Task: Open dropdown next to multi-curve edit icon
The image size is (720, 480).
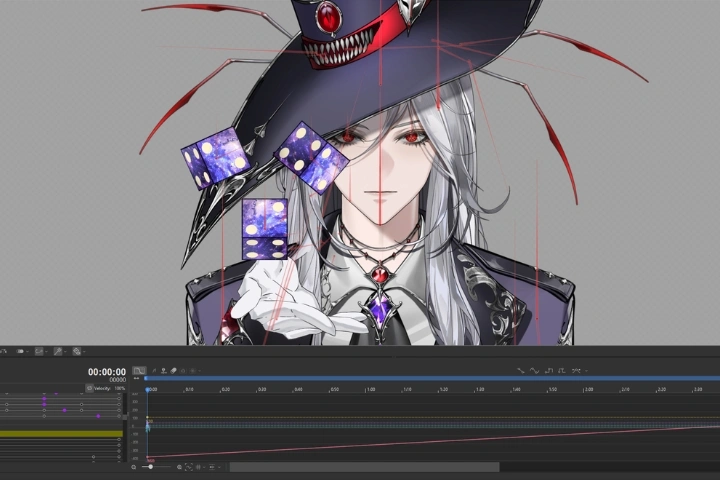Action: pyautogui.click(x=586, y=371)
